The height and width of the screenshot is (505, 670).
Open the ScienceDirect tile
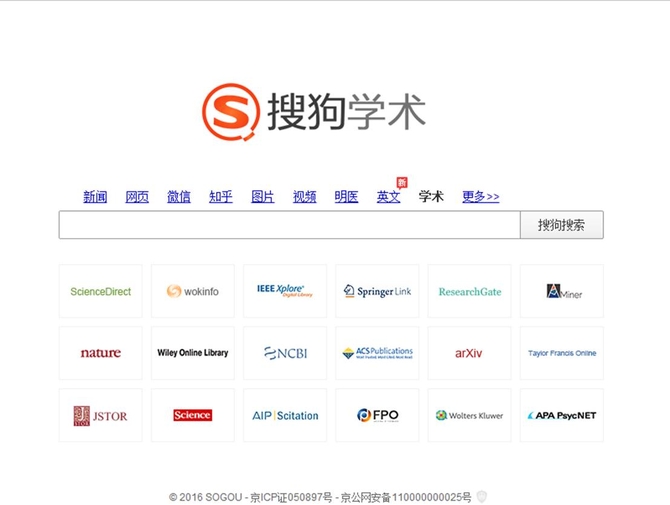pos(100,291)
